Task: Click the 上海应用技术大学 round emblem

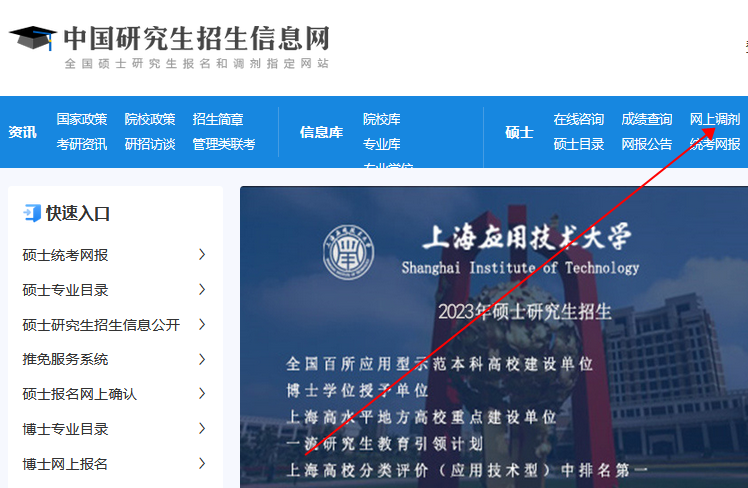Action: pyautogui.click(x=348, y=252)
